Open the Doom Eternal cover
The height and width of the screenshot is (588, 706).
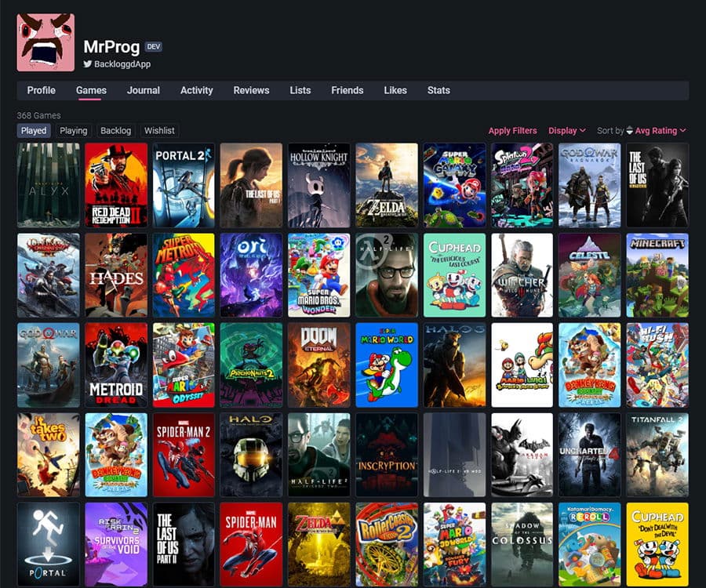318,365
